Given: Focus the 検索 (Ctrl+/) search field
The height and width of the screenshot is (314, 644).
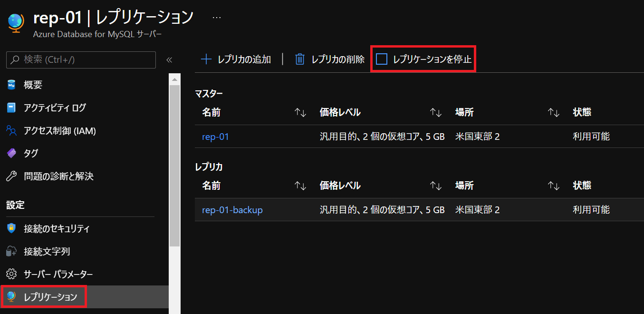Looking at the screenshot, I should click(x=81, y=60).
